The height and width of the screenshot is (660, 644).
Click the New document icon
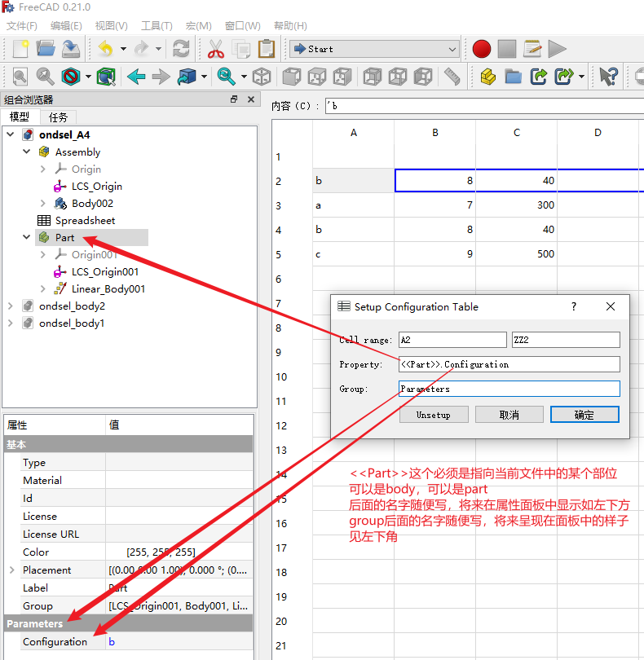point(20,49)
